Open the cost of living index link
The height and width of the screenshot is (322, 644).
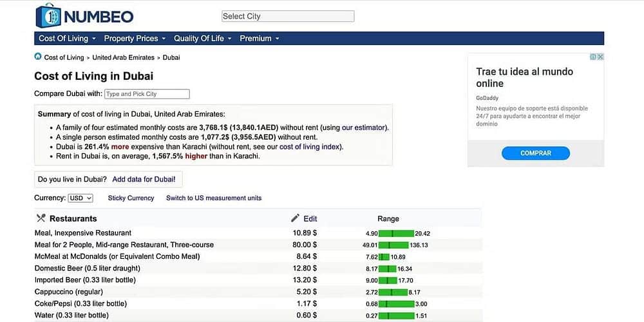(x=310, y=147)
